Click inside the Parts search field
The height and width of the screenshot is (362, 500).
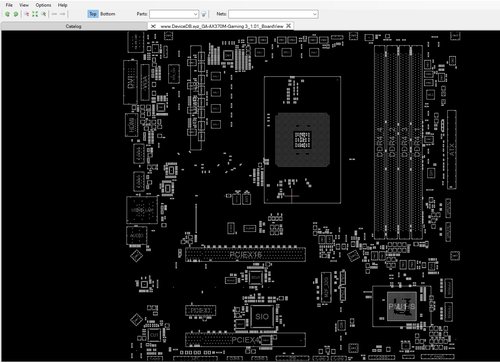[171, 14]
